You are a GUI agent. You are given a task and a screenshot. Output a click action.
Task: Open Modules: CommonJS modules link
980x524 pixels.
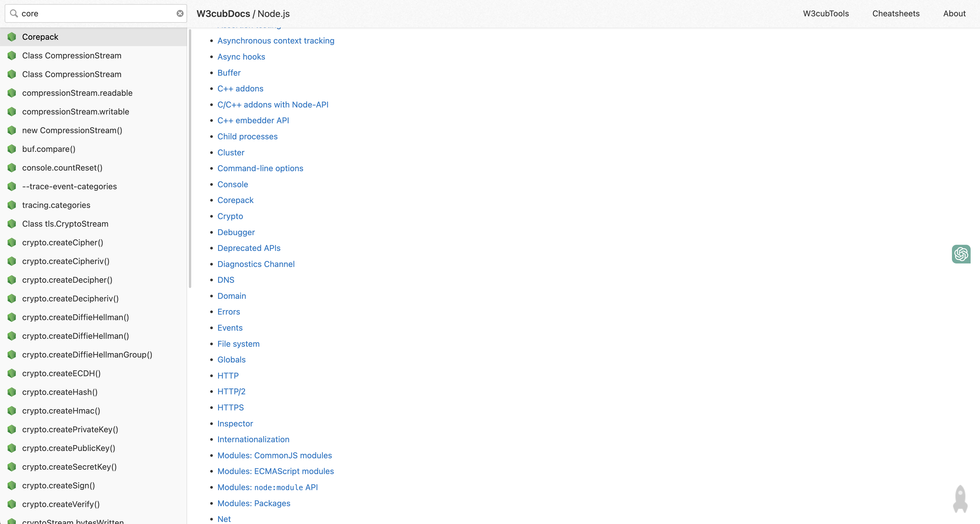pos(274,455)
